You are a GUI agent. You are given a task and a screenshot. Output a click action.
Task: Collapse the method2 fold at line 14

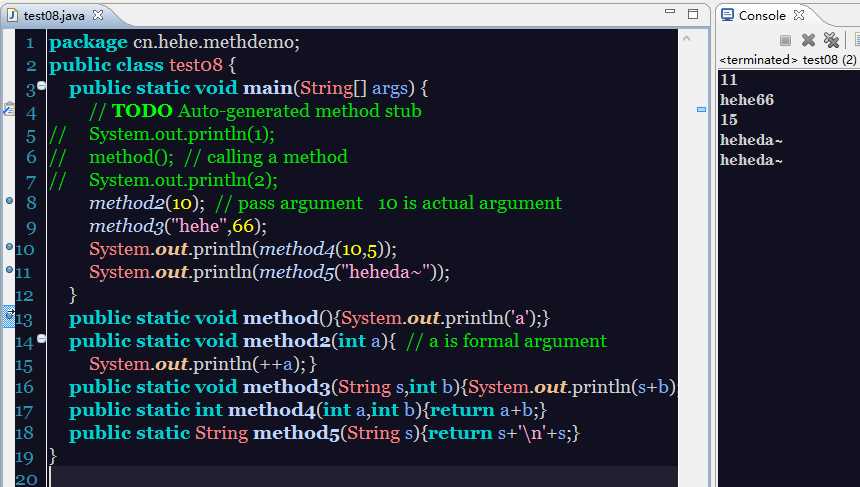click(x=42, y=338)
